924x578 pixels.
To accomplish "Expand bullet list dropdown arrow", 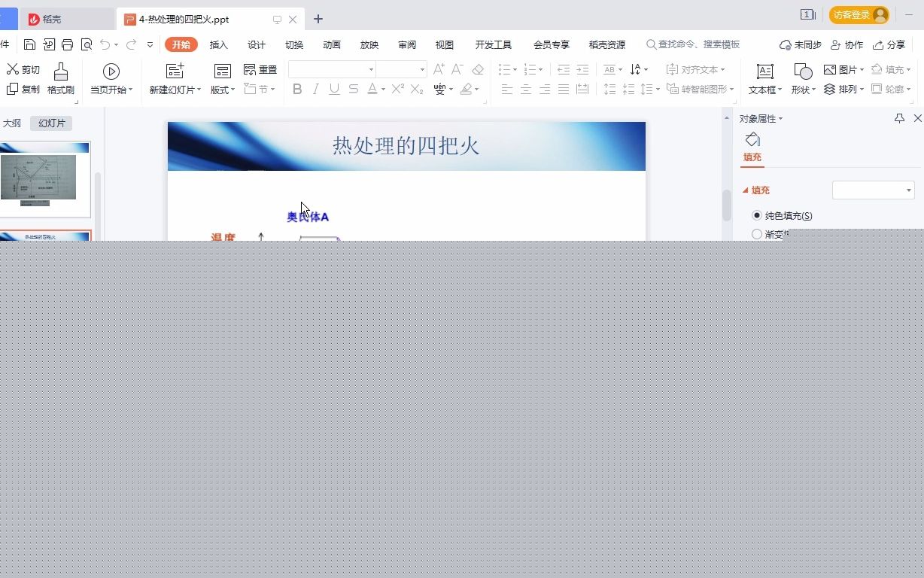I will point(515,70).
